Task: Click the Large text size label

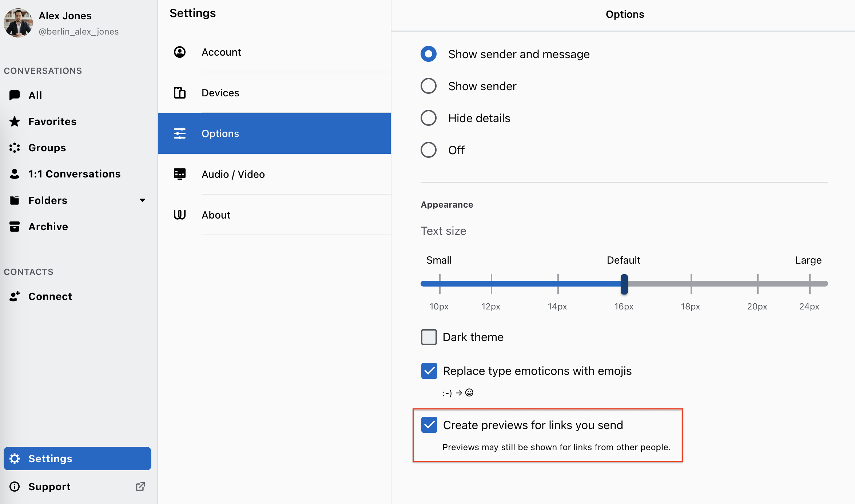Action: click(808, 260)
